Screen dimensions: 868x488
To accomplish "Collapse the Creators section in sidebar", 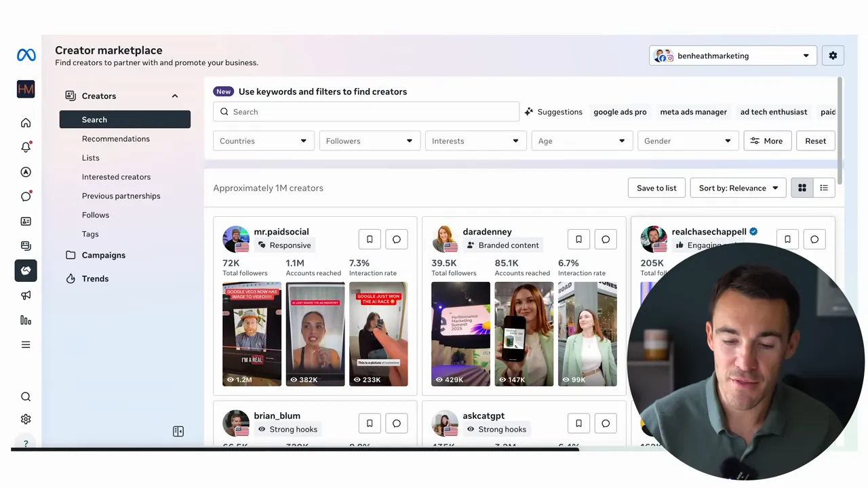I will (x=174, y=96).
